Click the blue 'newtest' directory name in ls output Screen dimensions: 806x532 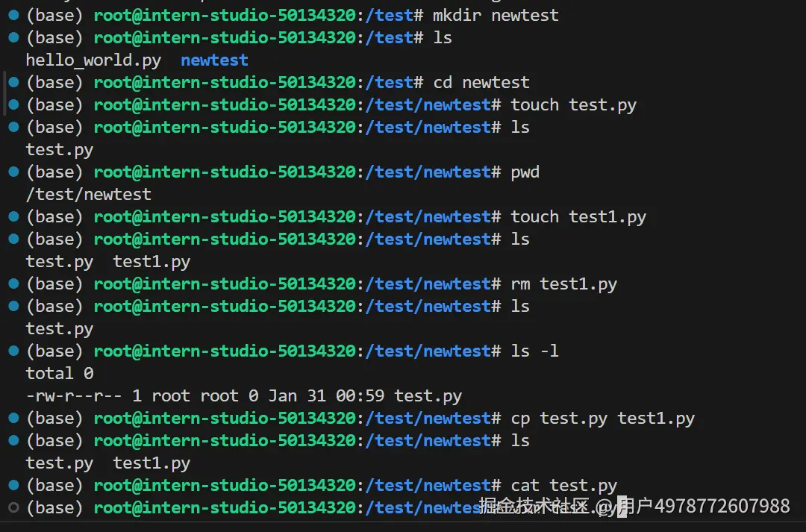(214, 60)
